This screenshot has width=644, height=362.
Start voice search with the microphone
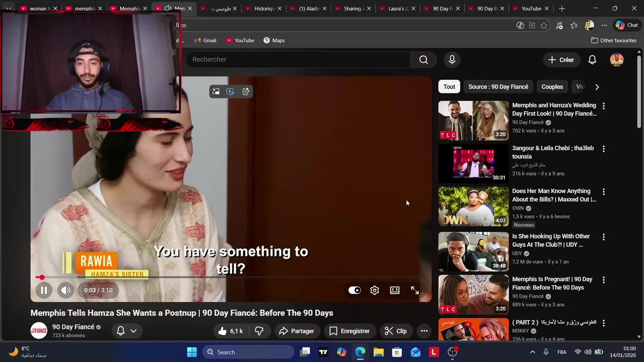452,60
